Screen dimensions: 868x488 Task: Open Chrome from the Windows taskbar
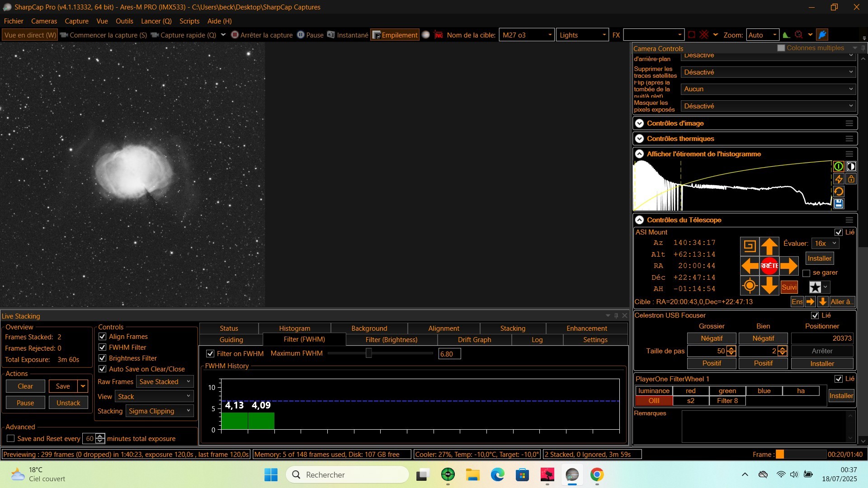[597, 475]
